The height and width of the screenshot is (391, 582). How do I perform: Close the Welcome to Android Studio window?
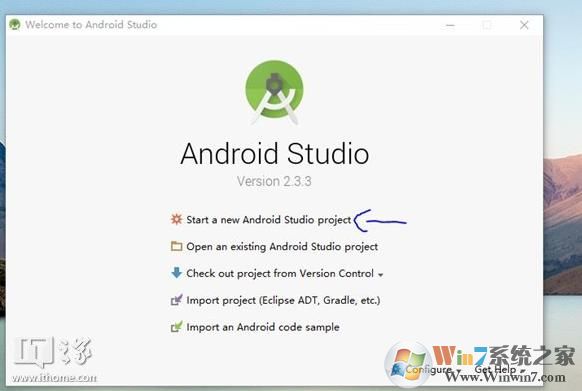click(524, 25)
